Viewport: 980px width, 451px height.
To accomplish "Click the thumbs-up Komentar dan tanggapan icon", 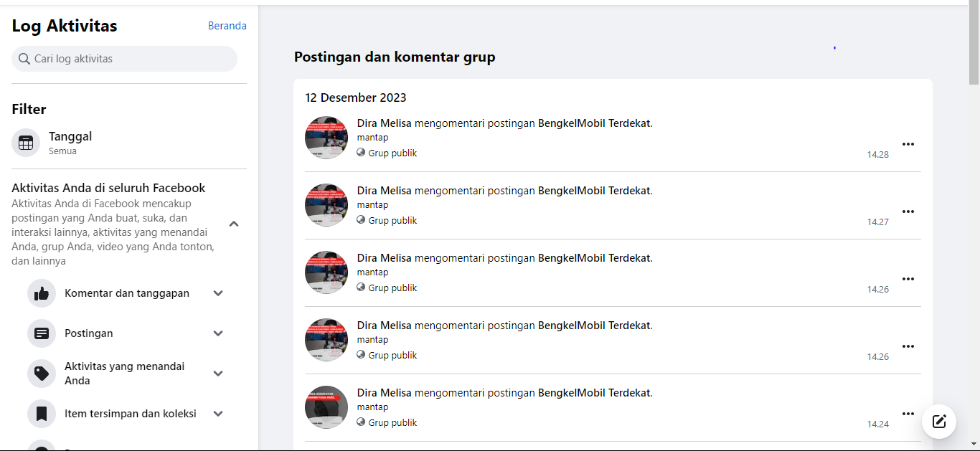I will tap(42, 293).
